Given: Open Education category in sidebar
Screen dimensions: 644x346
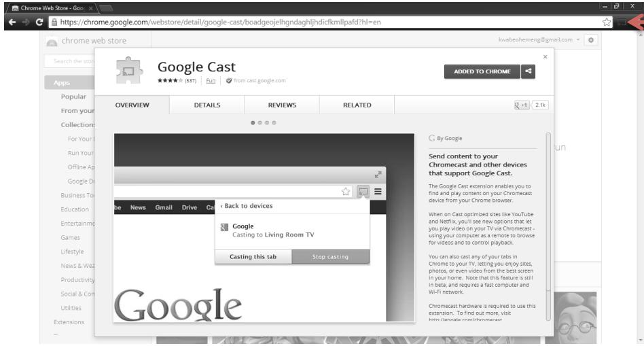Looking at the screenshot, I should [x=75, y=209].
